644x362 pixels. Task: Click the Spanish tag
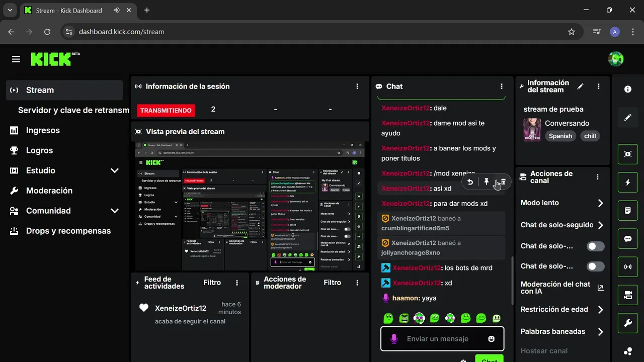(x=560, y=136)
